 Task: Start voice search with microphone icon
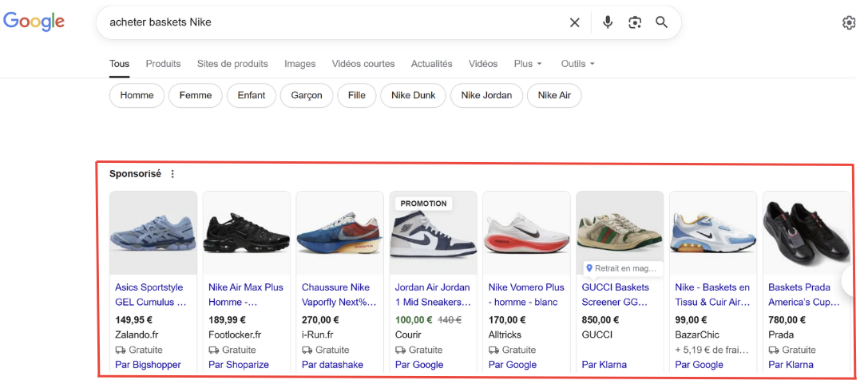608,22
